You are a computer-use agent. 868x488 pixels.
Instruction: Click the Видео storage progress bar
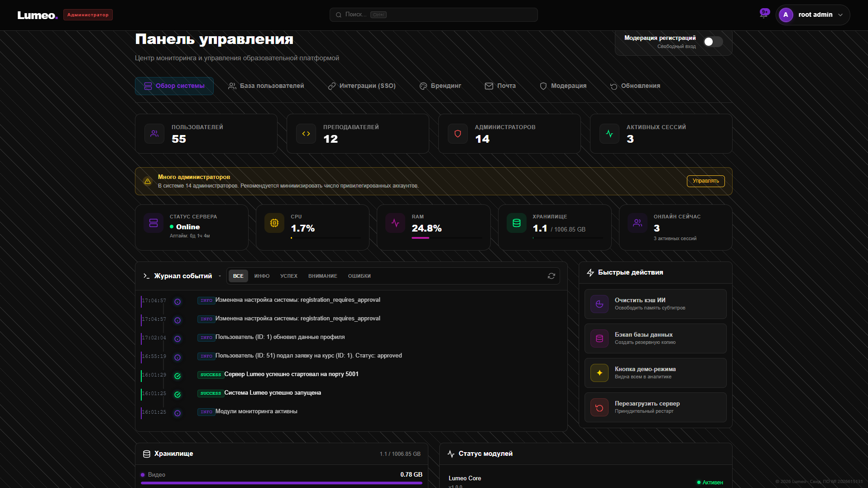(x=282, y=483)
